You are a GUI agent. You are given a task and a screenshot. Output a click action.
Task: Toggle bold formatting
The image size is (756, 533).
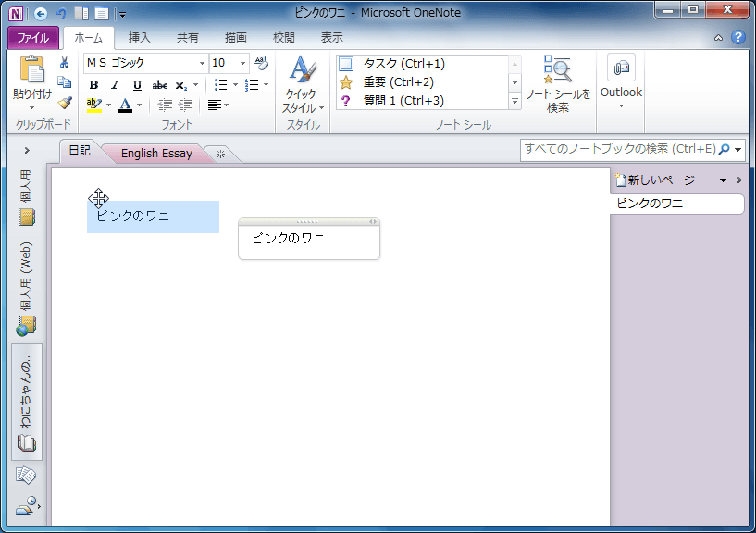pyautogui.click(x=94, y=85)
